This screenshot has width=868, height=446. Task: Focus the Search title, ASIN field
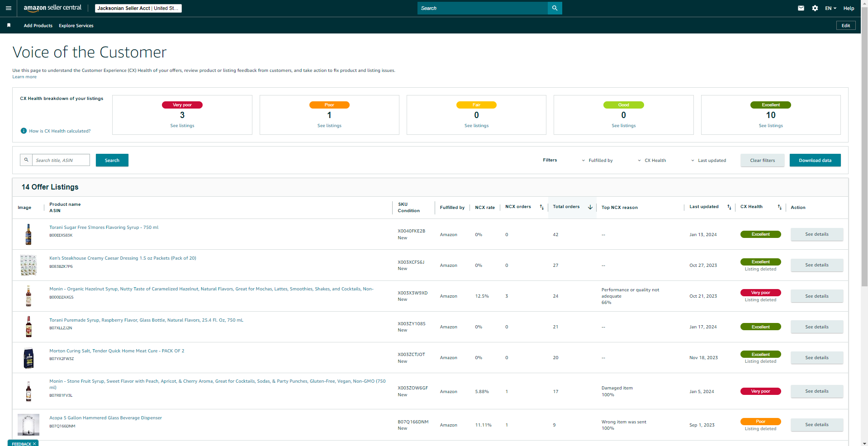pyautogui.click(x=61, y=160)
